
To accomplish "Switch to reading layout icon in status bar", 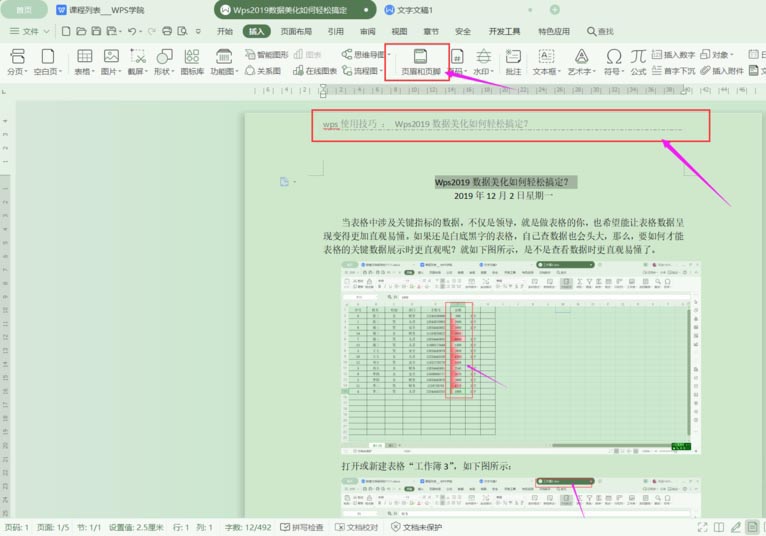I will 719,527.
